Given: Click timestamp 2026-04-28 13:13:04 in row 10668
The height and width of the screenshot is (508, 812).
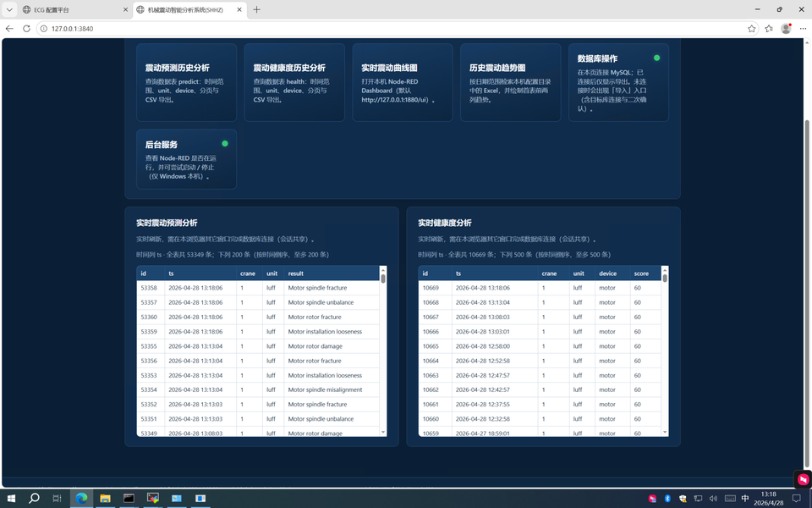Looking at the screenshot, I should click(x=483, y=302).
